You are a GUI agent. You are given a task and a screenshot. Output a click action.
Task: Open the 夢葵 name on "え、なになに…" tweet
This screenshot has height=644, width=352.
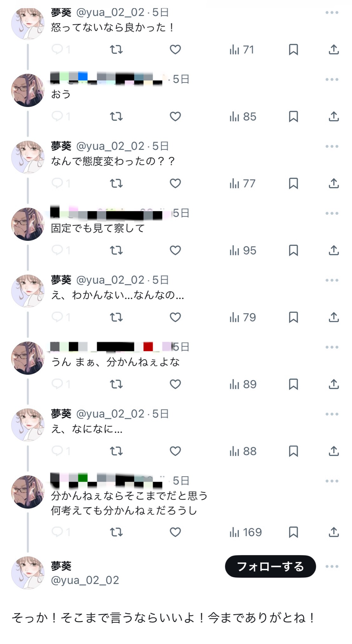[x=61, y=414]
